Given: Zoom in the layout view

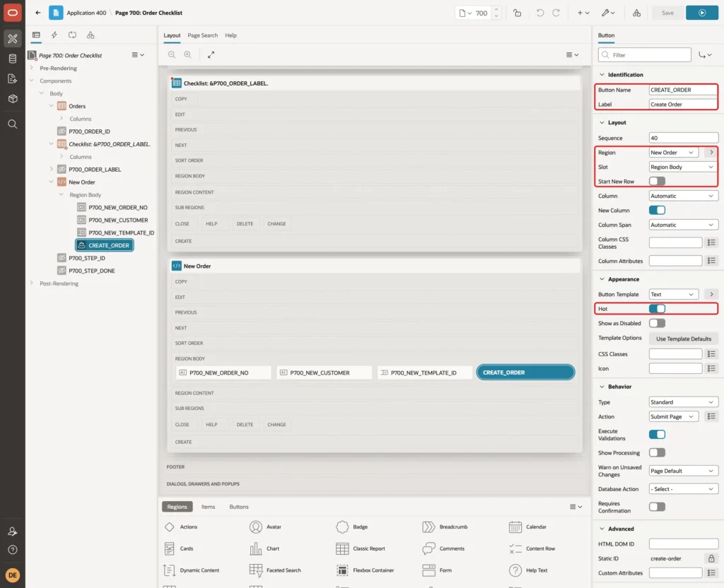Looking at the screenshot, I should pos(187,54).
